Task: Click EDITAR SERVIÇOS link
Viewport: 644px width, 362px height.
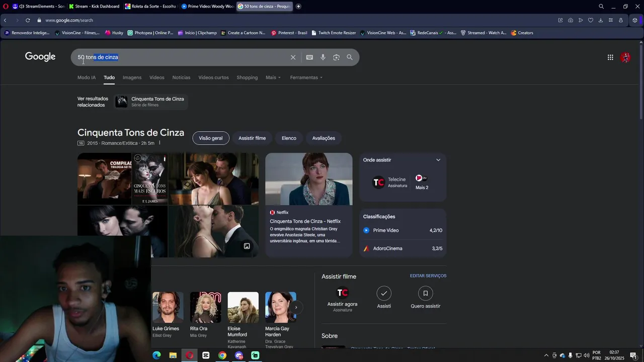Action: point(428,276)
